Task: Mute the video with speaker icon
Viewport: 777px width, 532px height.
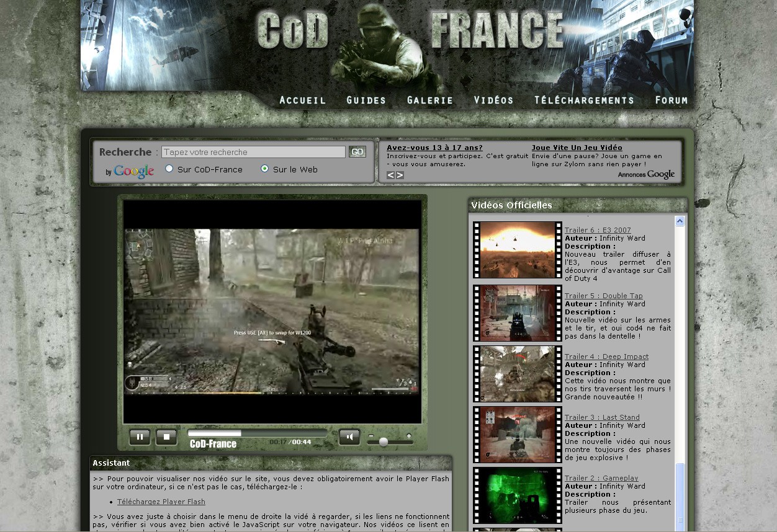Action: point(349,437)
